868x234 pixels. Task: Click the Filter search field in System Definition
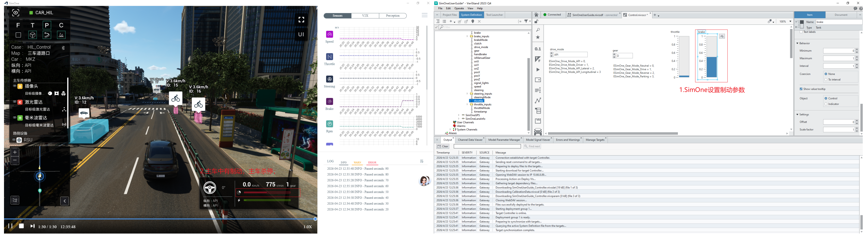[x=485, y=27]
